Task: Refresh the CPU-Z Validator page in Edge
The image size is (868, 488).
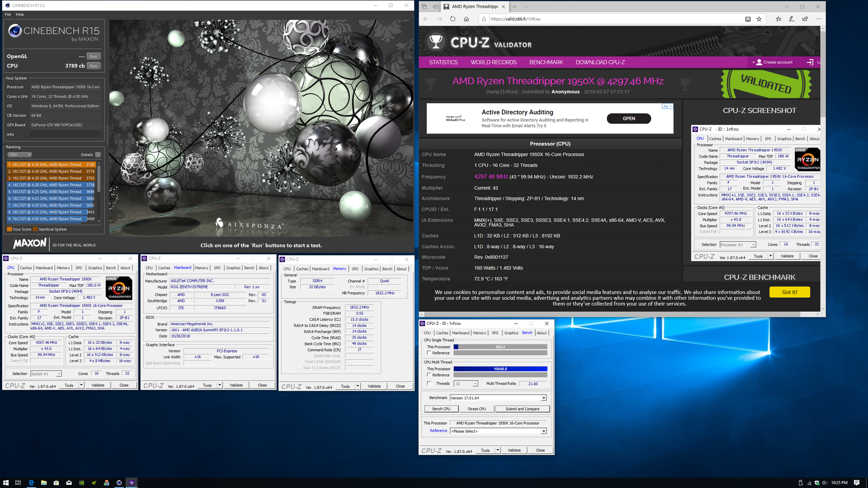Action: pos(453,19)
